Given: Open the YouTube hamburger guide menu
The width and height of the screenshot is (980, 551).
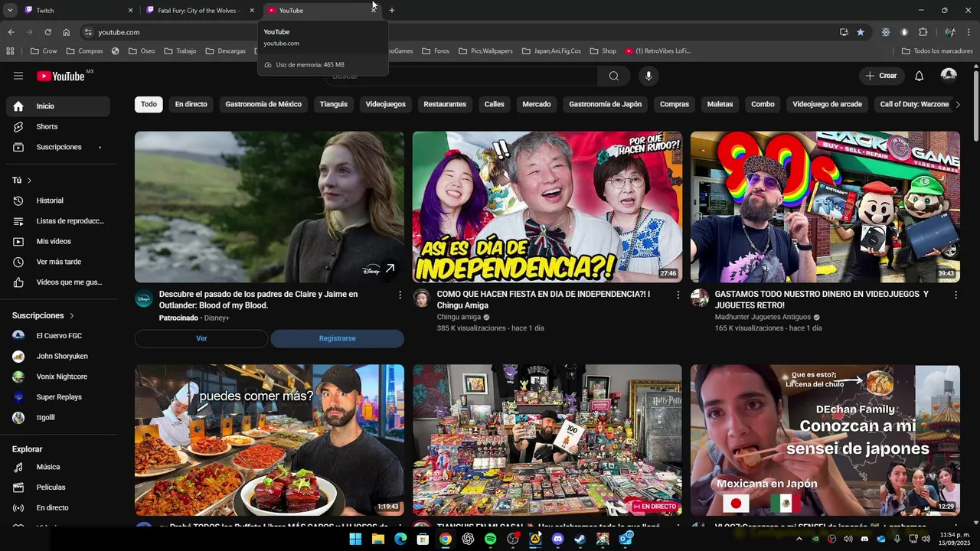Looking at the screenshot, I should pyautogui.click(x=18, y=76).
